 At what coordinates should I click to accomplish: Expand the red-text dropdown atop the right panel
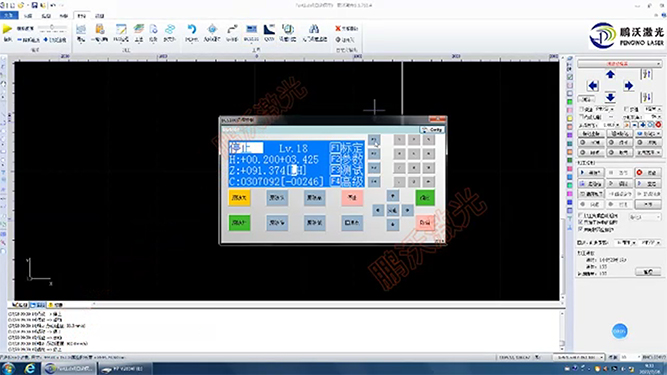tap(619, 64)
